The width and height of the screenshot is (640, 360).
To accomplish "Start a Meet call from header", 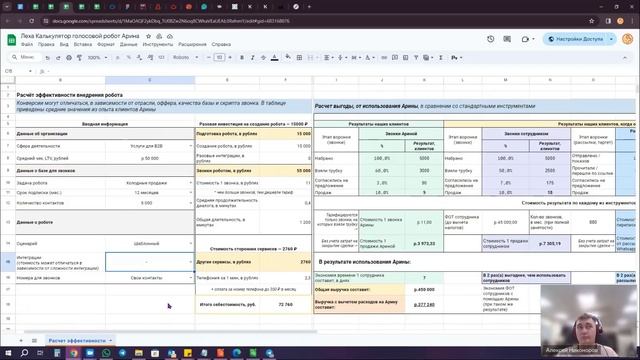I will pos(525,39).
